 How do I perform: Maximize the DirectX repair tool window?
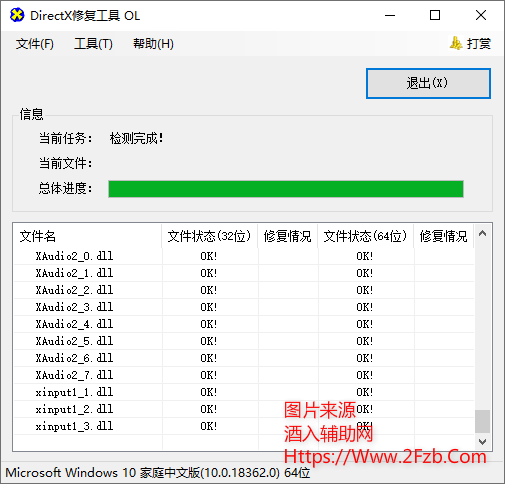(x=435, y=15)
